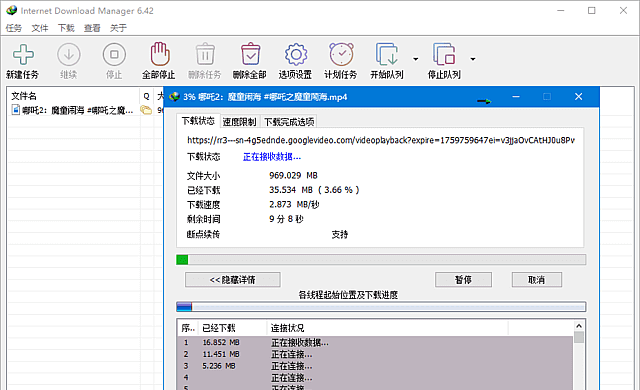Click the IDM icon in download dialog title
The height and width of the screenshot is (390, 640).
coord(174,97)
